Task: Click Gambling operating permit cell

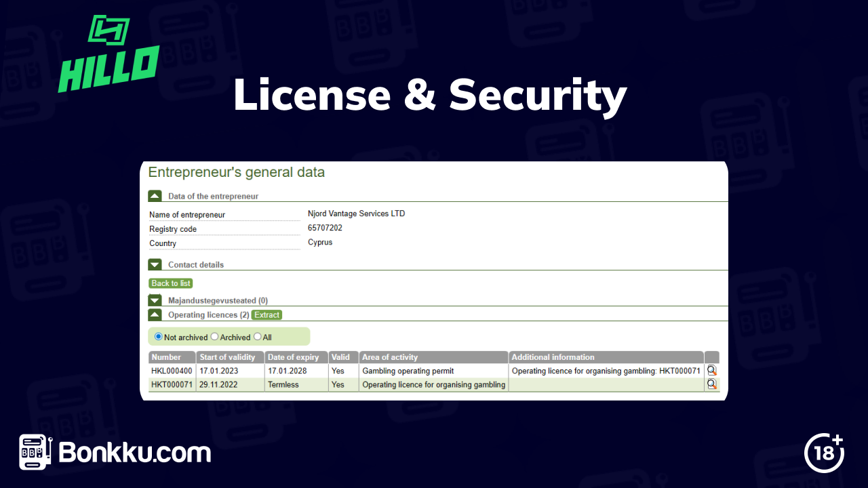Action: 434,371
